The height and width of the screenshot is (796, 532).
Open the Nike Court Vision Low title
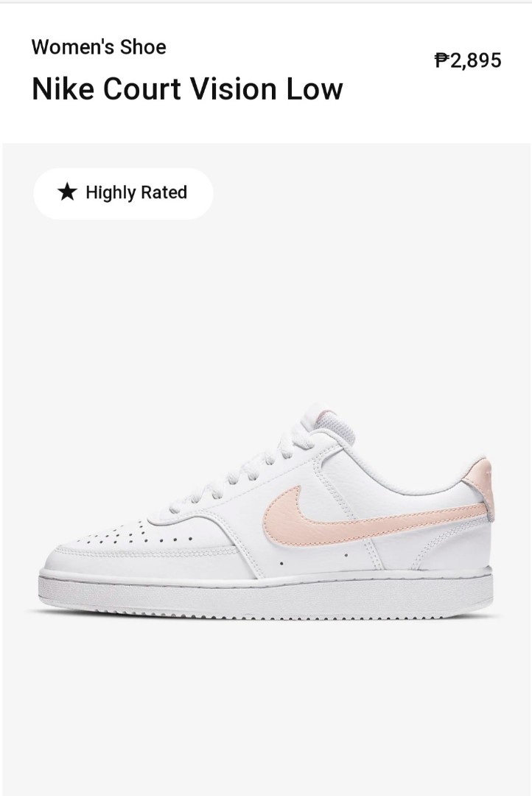[187, 89]
